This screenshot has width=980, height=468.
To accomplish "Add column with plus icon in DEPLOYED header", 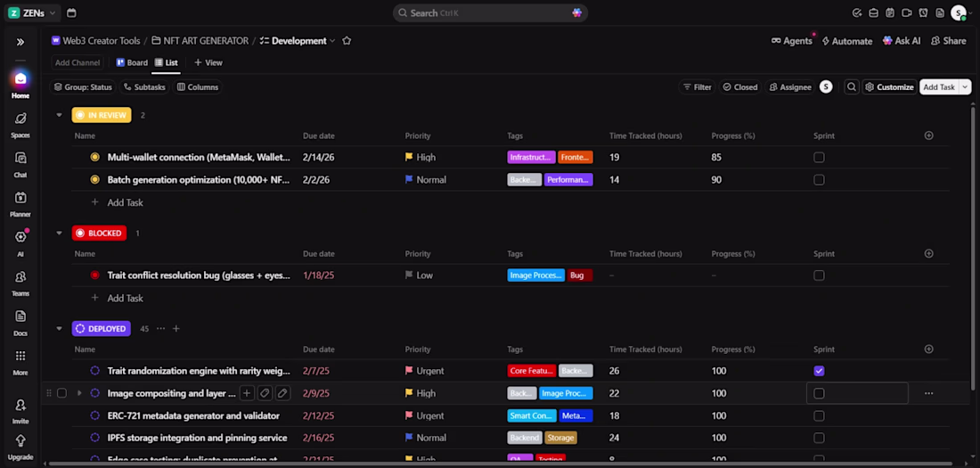I will coord(928,349).
